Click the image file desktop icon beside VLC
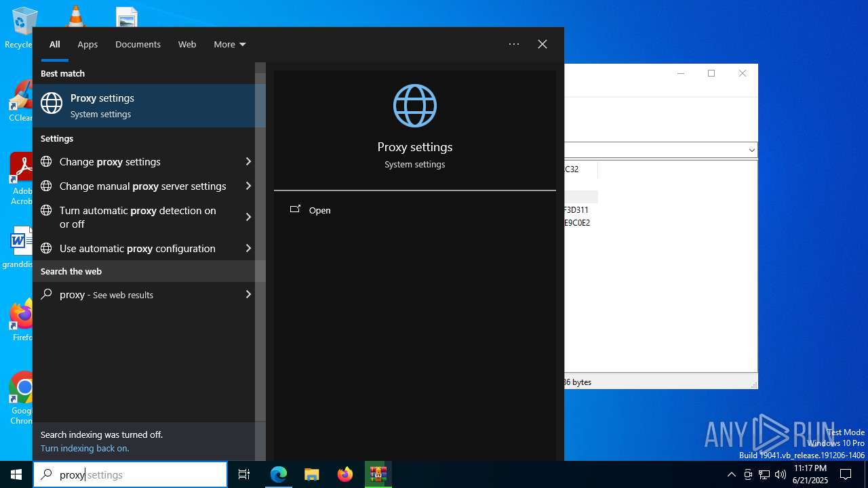The height and width of the screenshot is (488, 868). point(127,16)
